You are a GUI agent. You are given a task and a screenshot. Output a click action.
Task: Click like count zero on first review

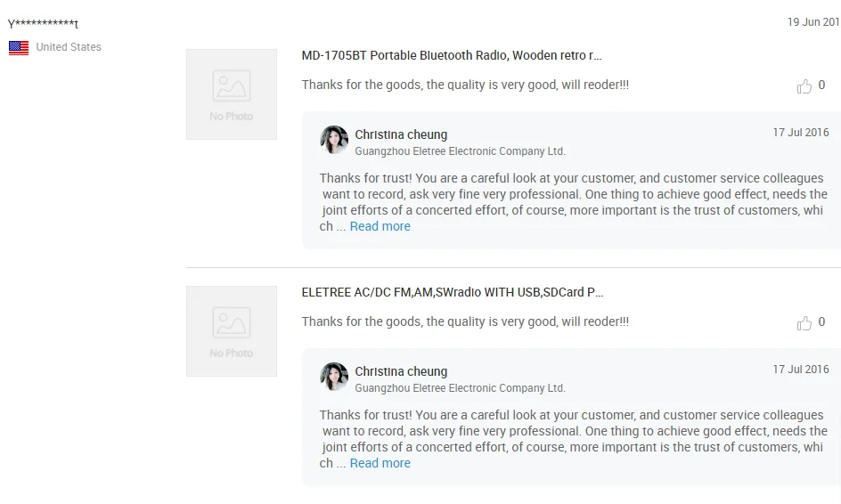(x=821, y=85)
